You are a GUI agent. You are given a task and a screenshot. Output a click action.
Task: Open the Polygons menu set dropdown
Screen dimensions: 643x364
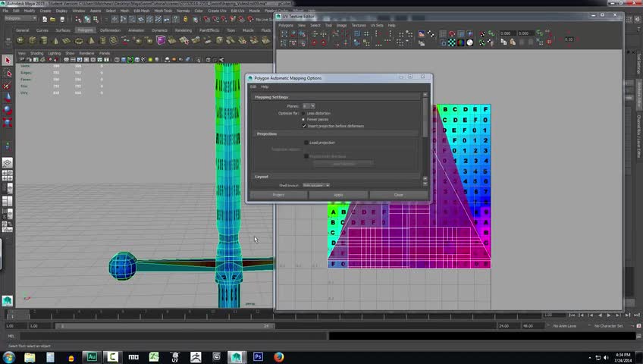(20, 18)
